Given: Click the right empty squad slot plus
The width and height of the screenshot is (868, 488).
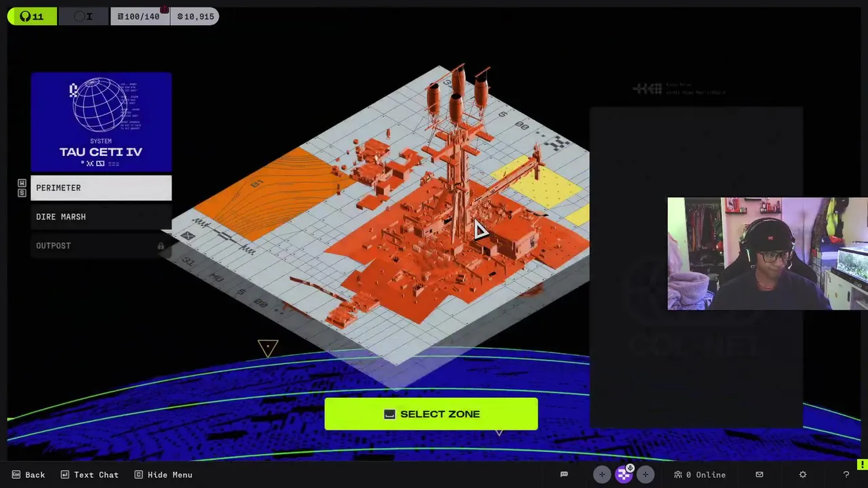Looking at the screenshot, I should click(645, 474).
